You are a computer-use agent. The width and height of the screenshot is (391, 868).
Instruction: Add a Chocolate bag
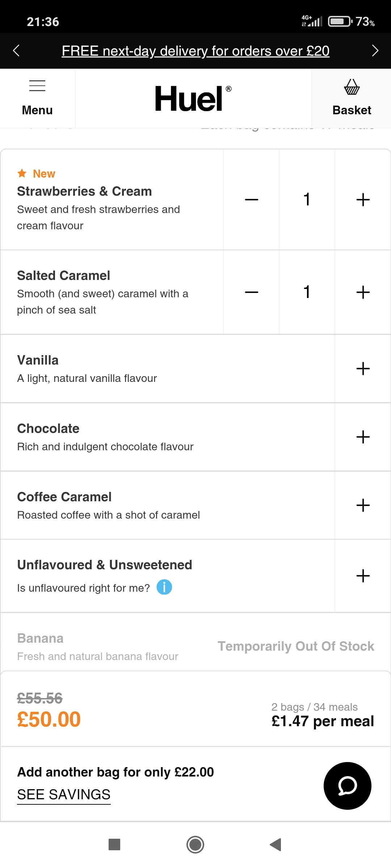tap(363, 437)
